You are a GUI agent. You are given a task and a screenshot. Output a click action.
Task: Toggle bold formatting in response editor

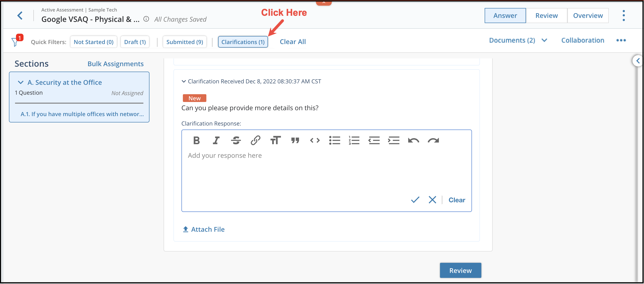[x=196, y=141]
